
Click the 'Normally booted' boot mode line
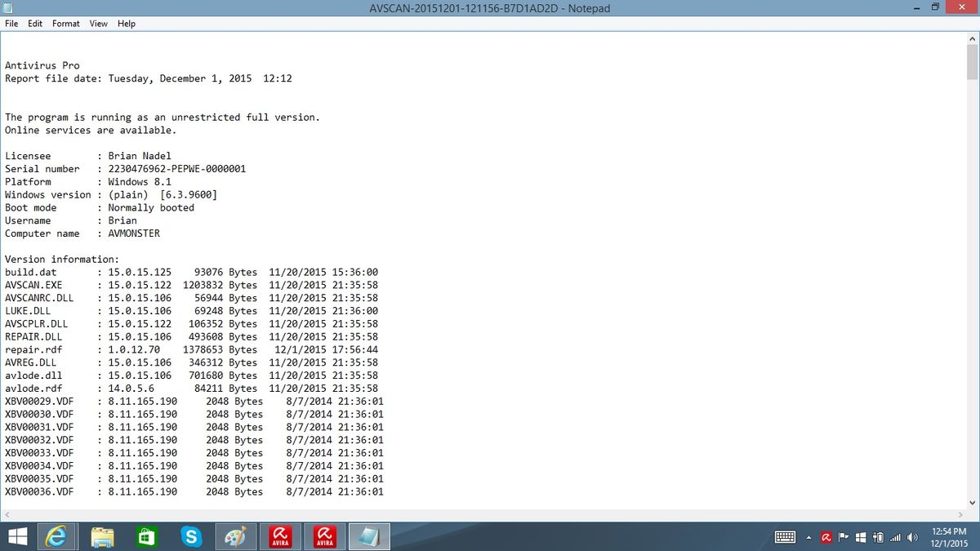tap(100, 208)
